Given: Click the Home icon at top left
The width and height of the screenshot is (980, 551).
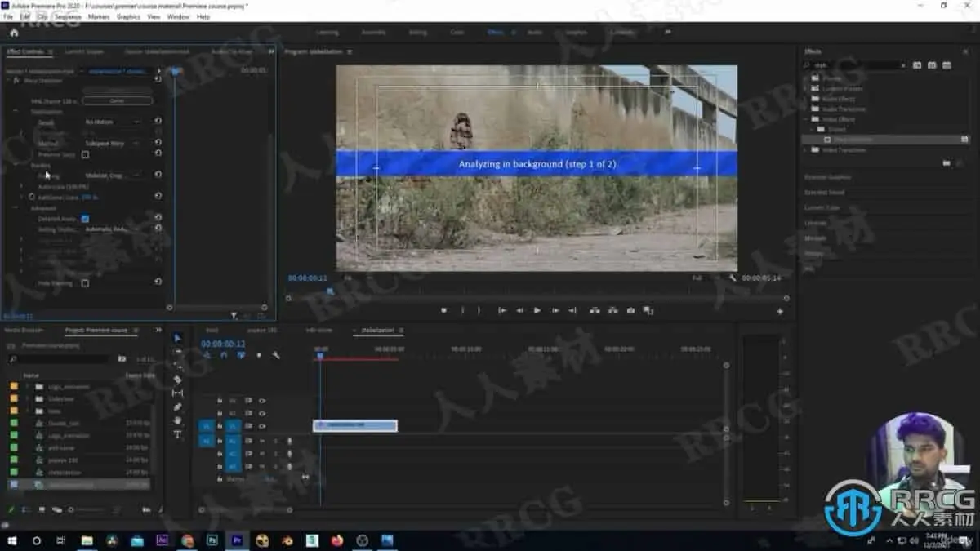Looking at the screenshot, I should (x=14, y=33).
